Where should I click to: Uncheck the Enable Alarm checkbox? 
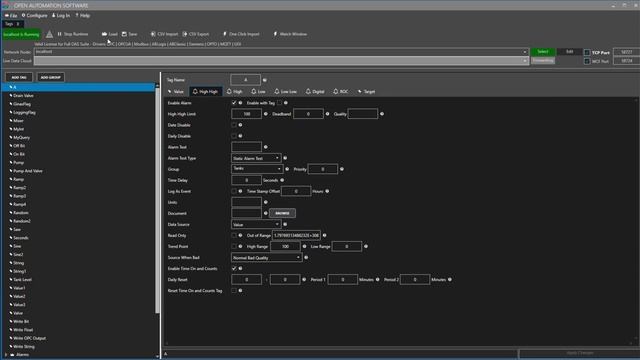pyautogui.click(x=234, y=103)
